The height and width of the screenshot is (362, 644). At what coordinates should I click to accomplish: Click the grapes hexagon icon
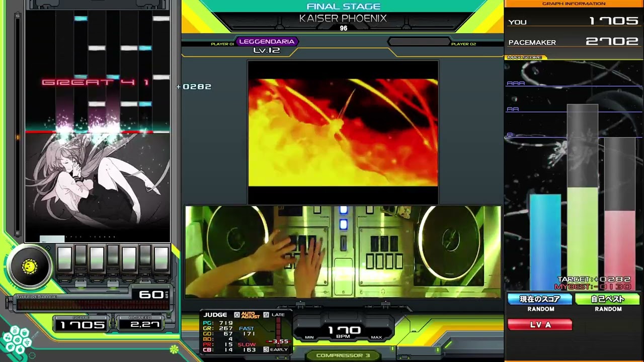[x=27, y=342]
